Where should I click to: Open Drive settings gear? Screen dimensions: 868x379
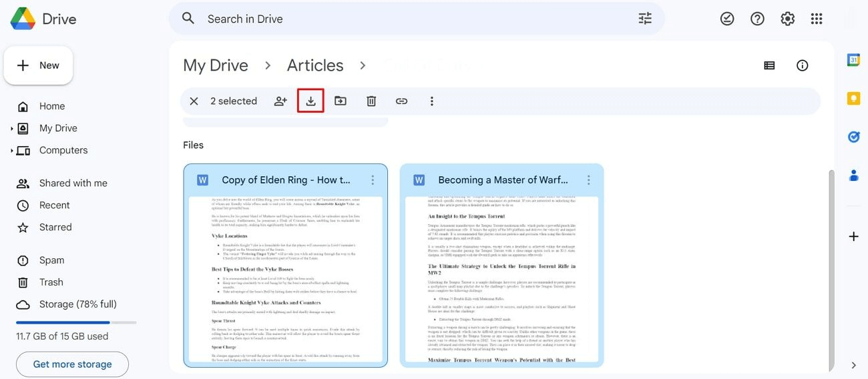tap(787, 19)
